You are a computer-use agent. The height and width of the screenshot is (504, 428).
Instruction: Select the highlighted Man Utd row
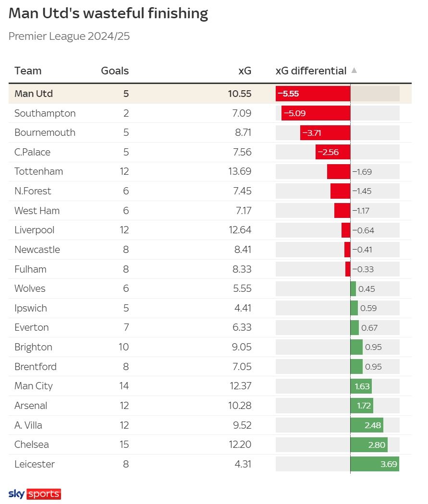point(210,94)
